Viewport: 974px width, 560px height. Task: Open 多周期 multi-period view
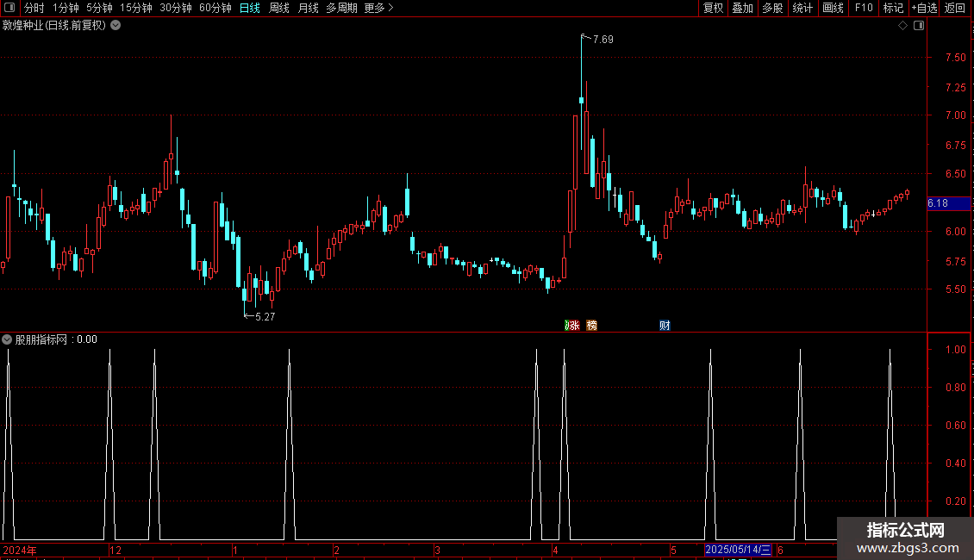click(341, 8)
